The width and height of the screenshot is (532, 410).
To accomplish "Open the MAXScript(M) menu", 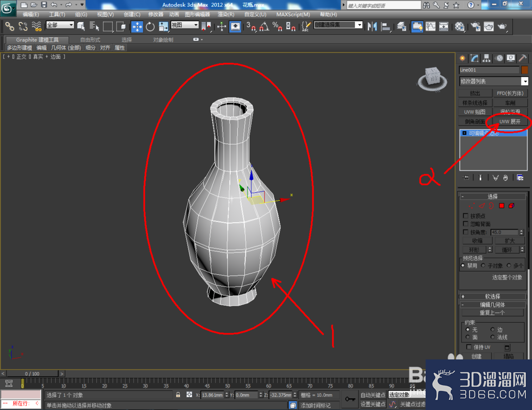I will point(293,14).
